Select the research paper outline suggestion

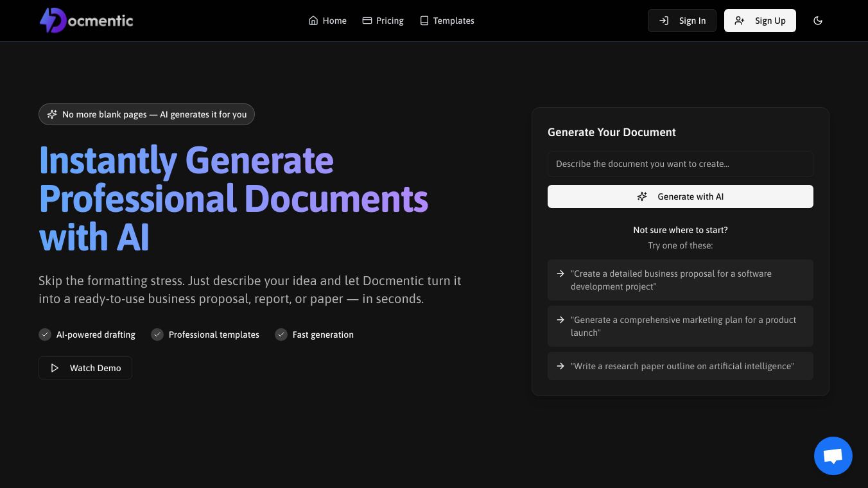[x=681, y=366]
